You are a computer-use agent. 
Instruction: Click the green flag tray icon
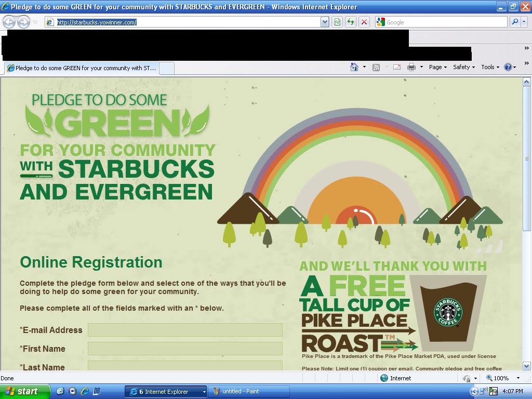click(x=494, y=391)
